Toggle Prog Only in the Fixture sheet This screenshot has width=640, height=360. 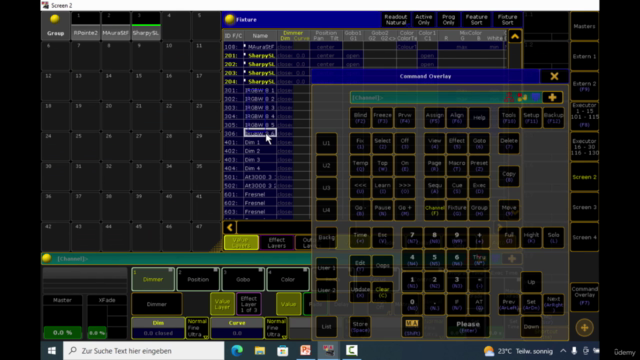coord(449,20)
